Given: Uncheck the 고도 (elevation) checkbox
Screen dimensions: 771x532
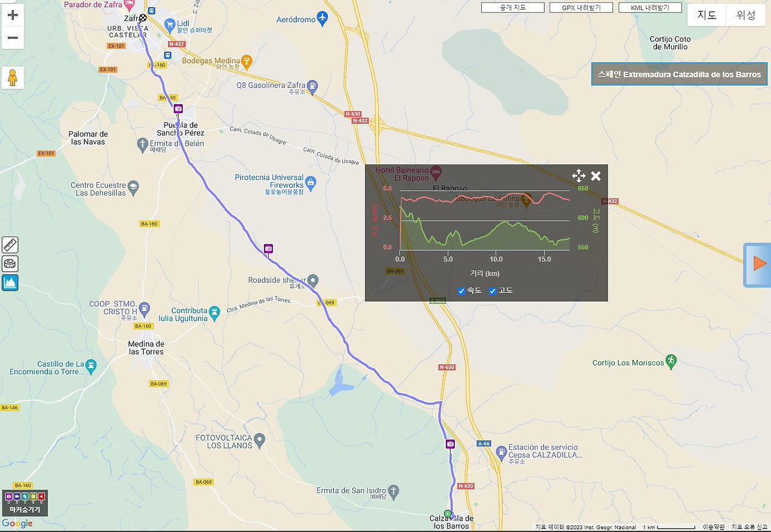Looking at the screenshot, I should pyautogui.click(x=492, y=291).
